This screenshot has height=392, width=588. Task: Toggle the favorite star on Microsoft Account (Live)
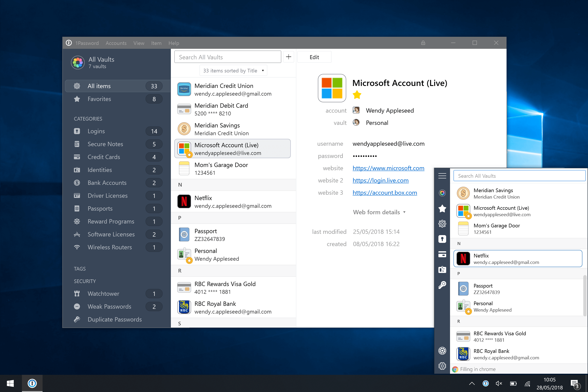[357, 95]
